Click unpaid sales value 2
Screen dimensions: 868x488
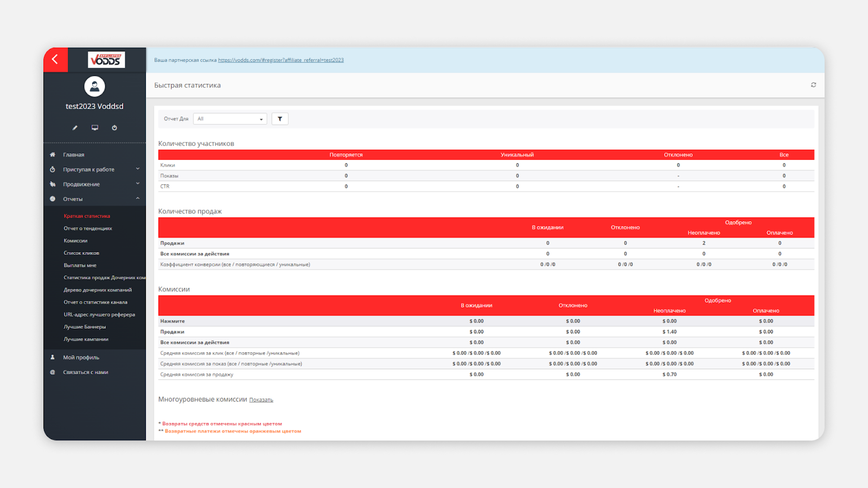tap(704, 243)
